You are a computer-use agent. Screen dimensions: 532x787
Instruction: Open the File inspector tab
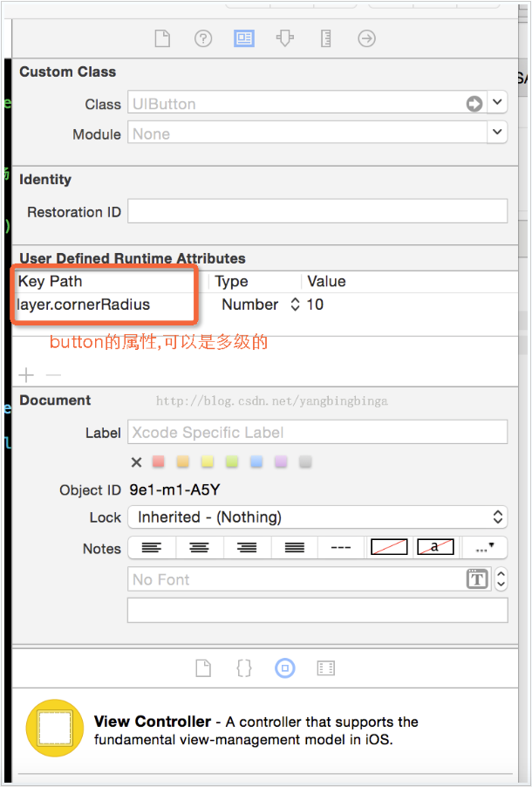coord(162,38)
